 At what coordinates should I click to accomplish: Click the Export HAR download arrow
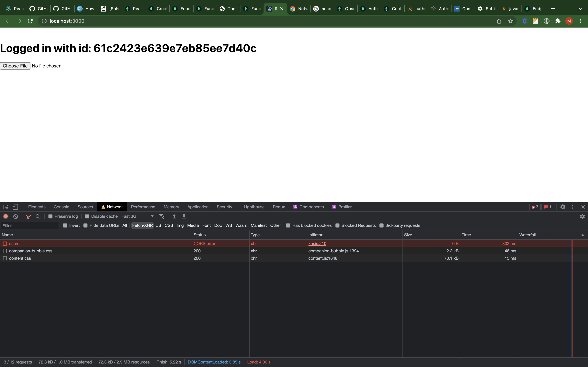[x=184, y=216]
